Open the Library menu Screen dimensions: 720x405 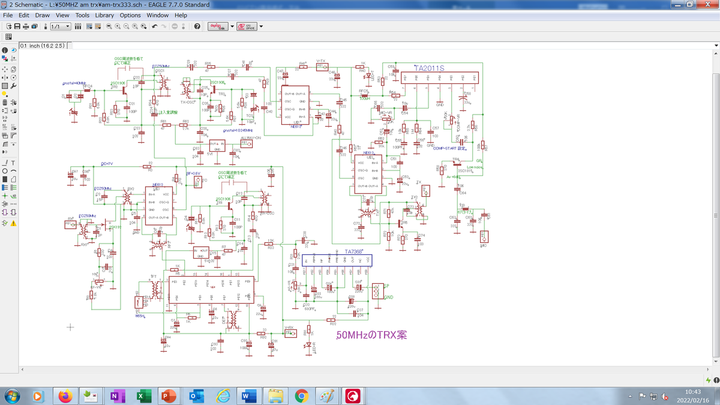pos(104,16)
